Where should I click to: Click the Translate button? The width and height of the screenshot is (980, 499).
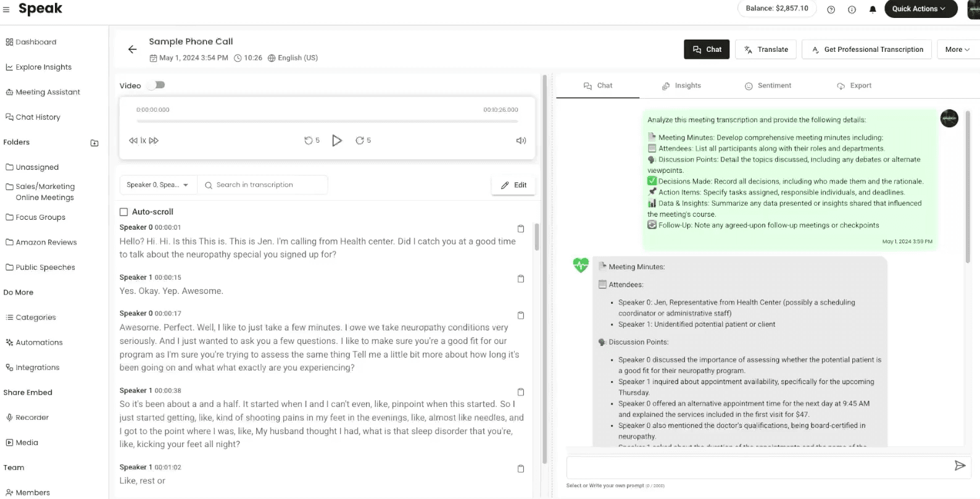click(766, 49)
